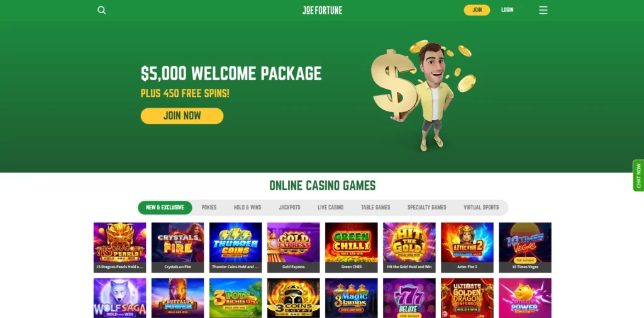Open the Jackpots category tab
The height and width of the screenshot is (318, 644).
click(289, 207)
